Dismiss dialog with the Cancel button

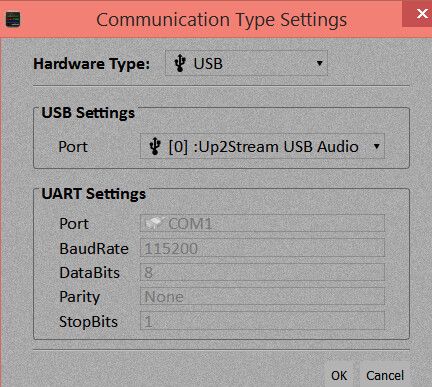385,375
